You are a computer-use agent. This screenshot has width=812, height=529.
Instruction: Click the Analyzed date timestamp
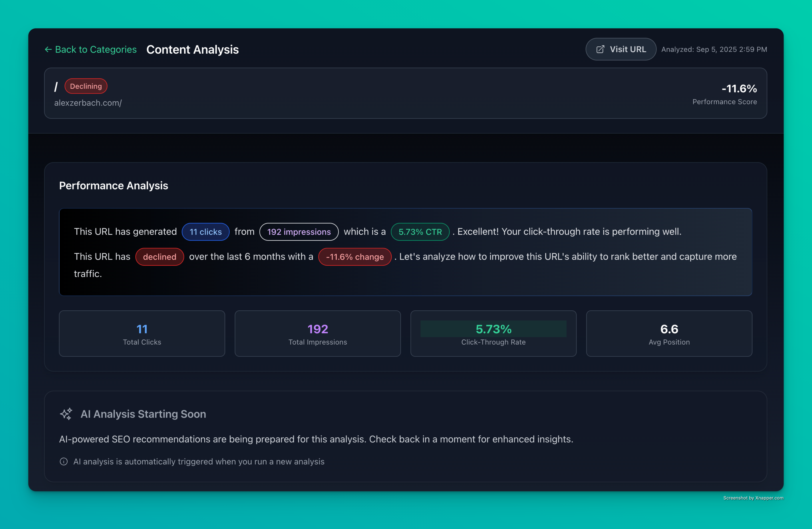[714, 49]
